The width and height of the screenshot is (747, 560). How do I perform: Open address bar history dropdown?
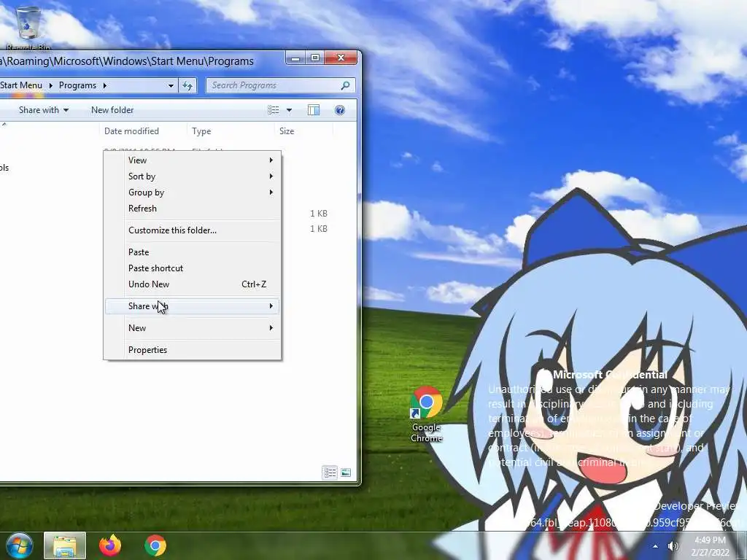171,86
